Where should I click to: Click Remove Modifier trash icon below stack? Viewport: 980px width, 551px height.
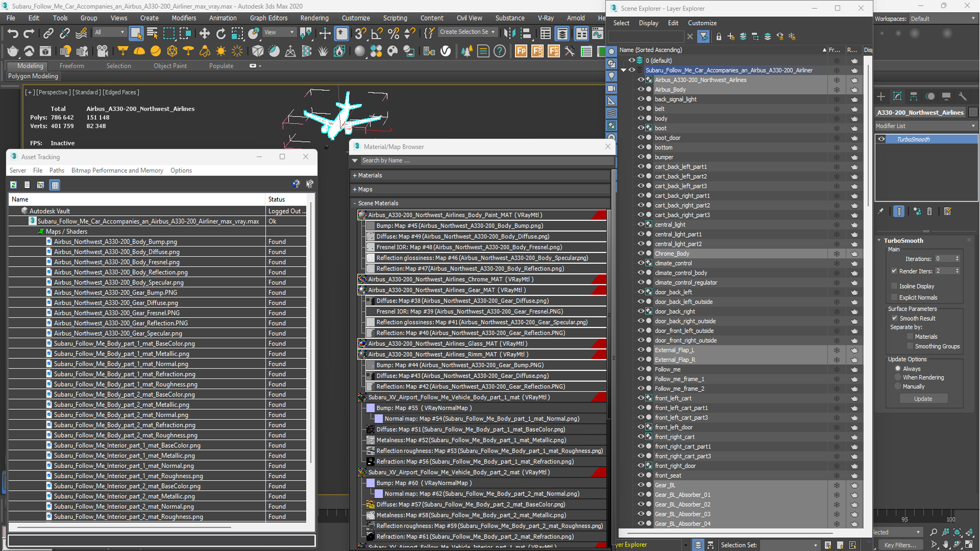point(929,211)
